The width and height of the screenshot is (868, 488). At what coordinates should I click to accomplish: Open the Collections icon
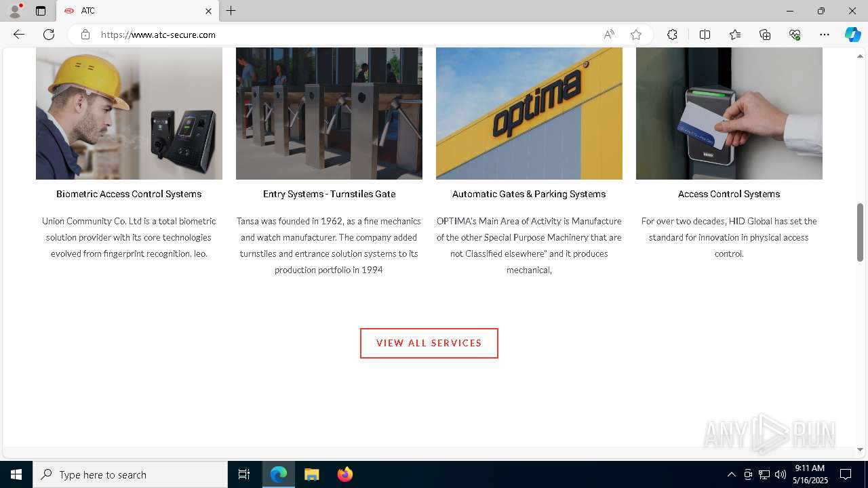coord(765,35)
